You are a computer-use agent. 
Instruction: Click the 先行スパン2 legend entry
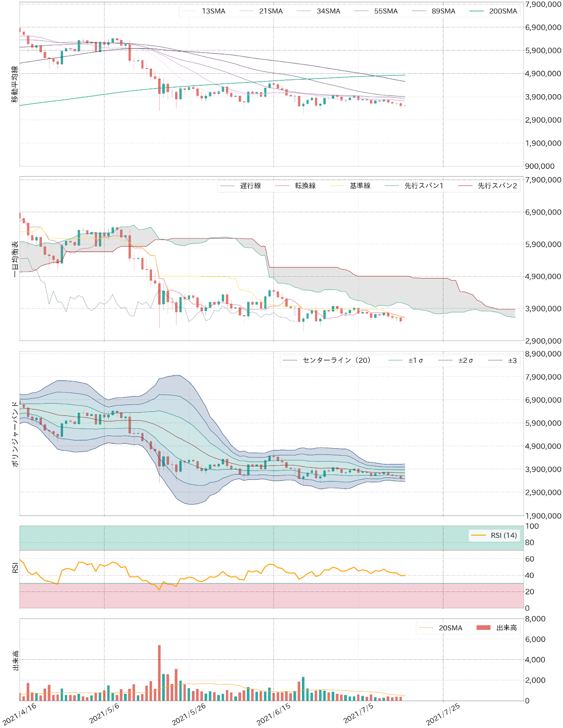click(x=497, y=186)
